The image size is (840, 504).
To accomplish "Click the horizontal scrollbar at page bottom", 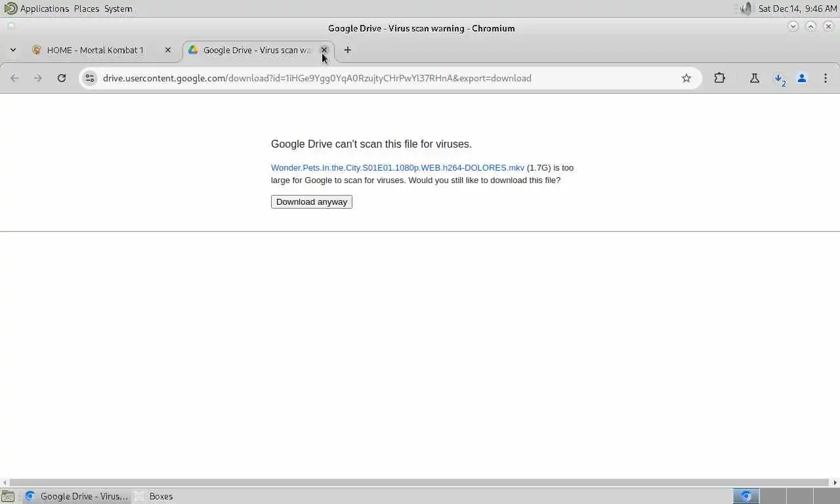I will tap(419, 482).
